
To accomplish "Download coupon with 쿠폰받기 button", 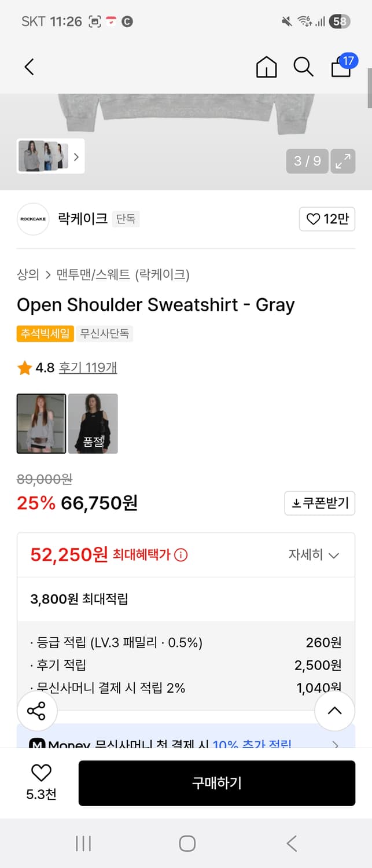I will [x=319, y=503].
